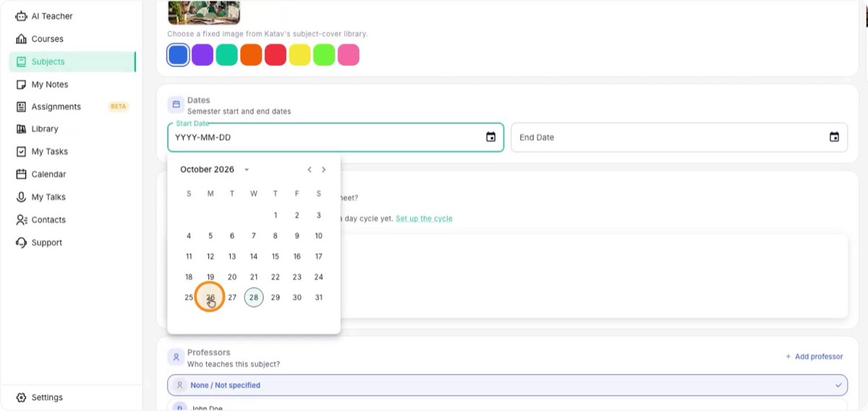Open My Notes page
This screenshot has width=868, height=411.
coord(72,85)
